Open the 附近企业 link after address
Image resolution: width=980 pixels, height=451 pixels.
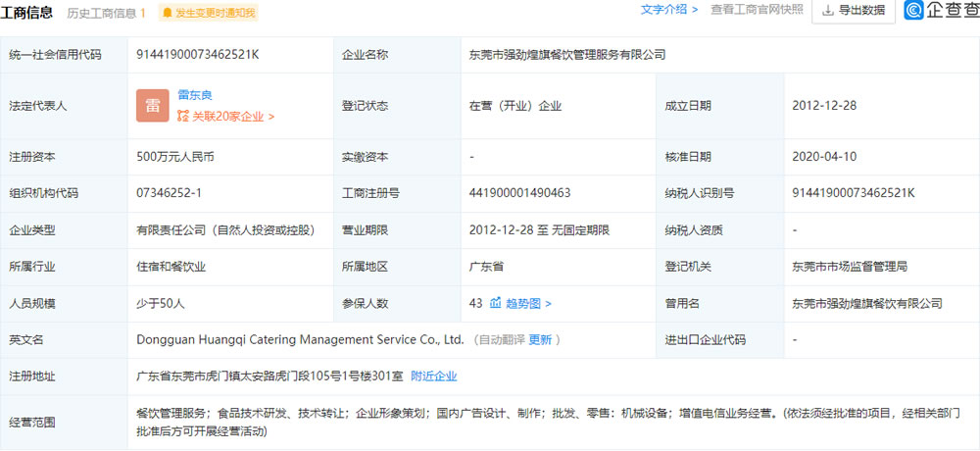pos(434,376)
